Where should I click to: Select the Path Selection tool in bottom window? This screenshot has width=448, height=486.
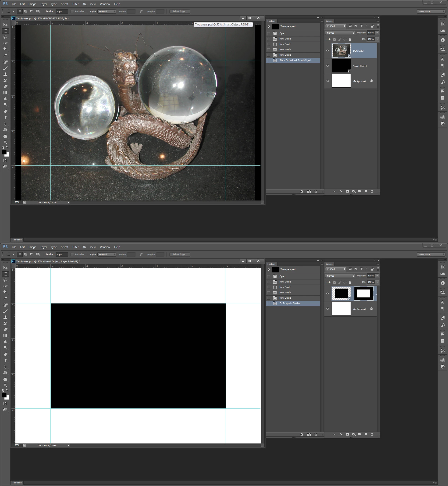5,367
